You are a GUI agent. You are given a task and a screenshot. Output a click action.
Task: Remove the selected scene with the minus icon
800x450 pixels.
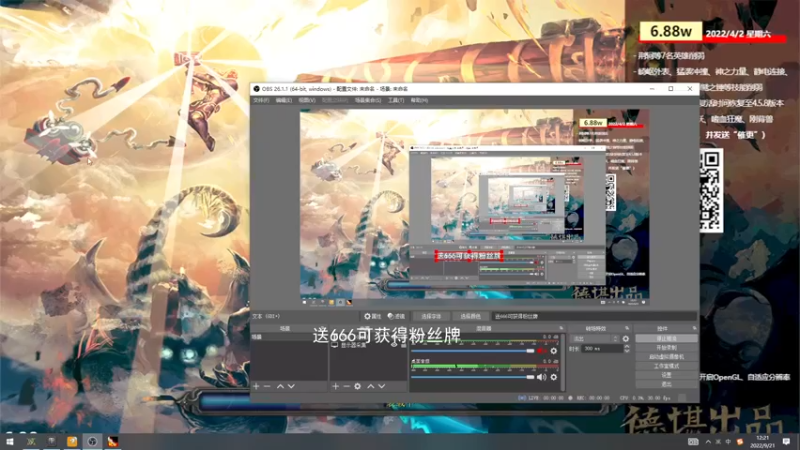(267, 386)
